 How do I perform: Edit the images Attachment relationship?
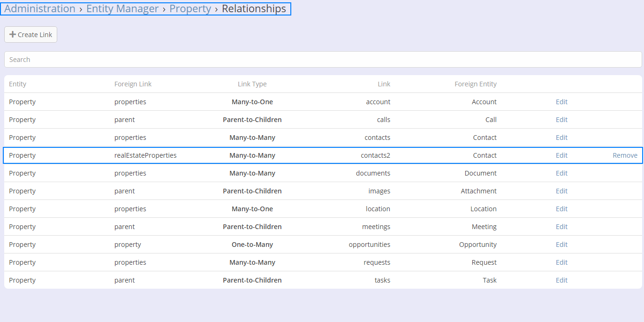pos(561,191)
